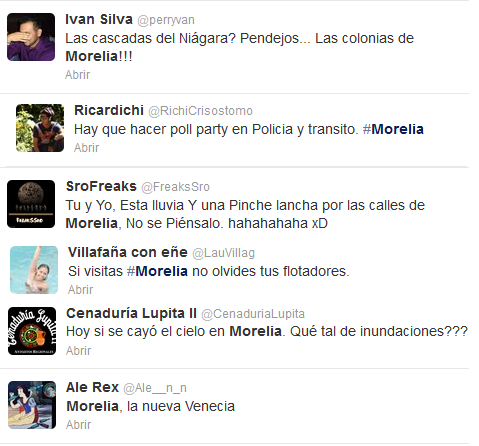Click #Morelia hashtag in Ricardichi's tweet

(x=393, y=129)
